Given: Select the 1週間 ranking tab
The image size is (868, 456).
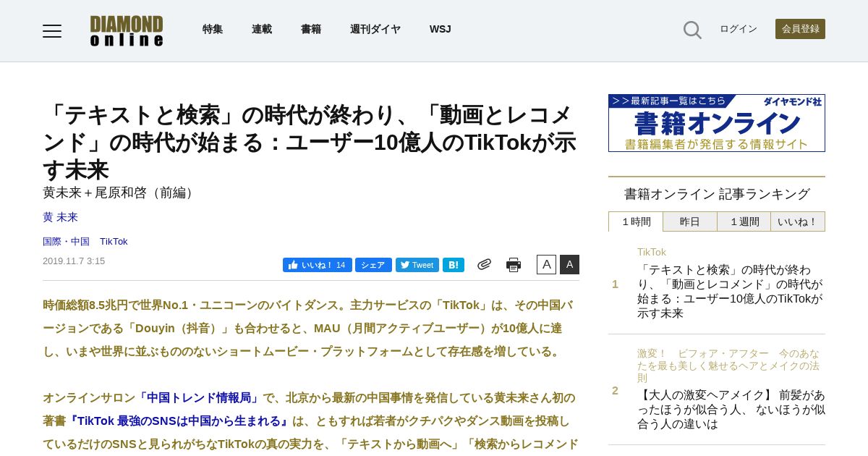Looking at the screenshot, I should [744, 221].
